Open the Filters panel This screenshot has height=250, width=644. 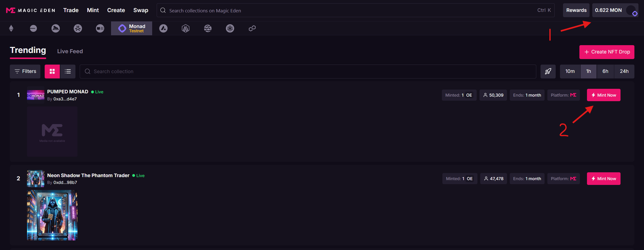(25, 71)
